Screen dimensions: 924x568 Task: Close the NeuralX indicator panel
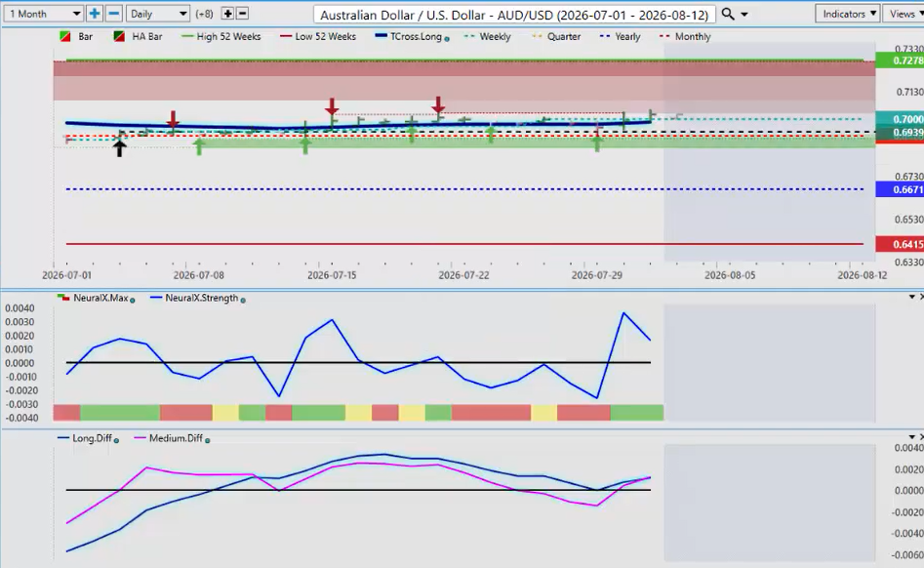921,297
